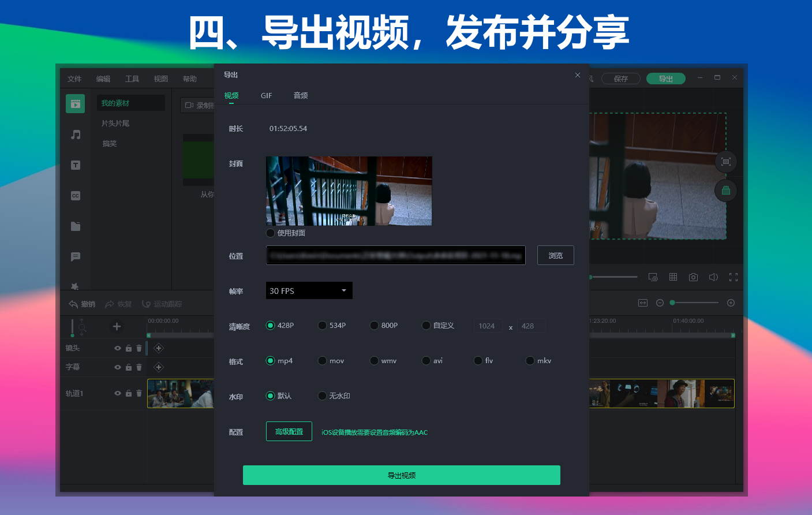This screenshot has width=812, height=515.
Task: Click the output location path field
Action: [x=396, y=255]
